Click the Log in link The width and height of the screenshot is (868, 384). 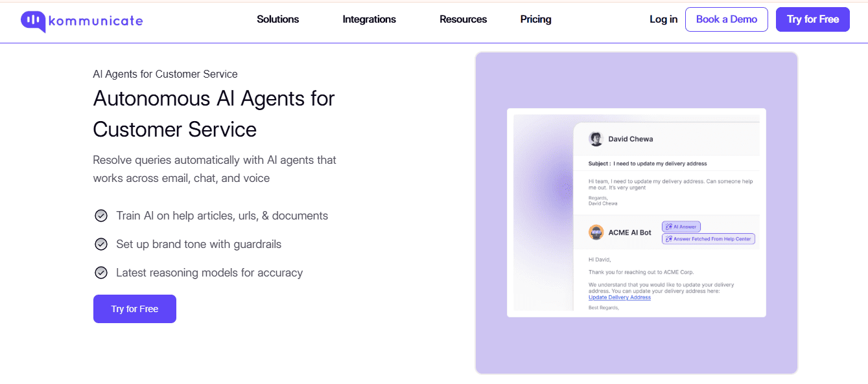tap(664, 19)
